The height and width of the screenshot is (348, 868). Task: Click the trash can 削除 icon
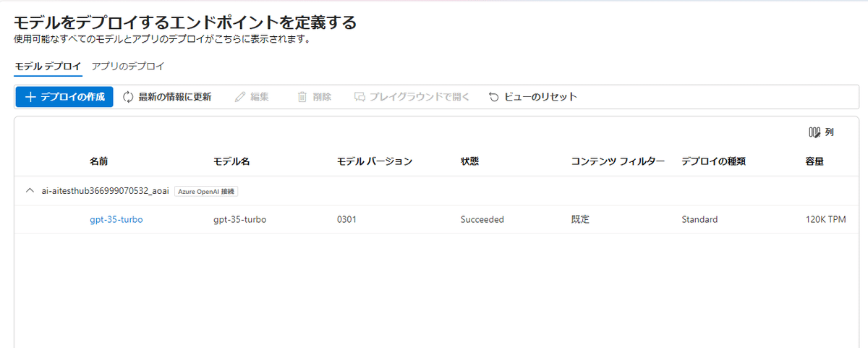coord(302,97)
